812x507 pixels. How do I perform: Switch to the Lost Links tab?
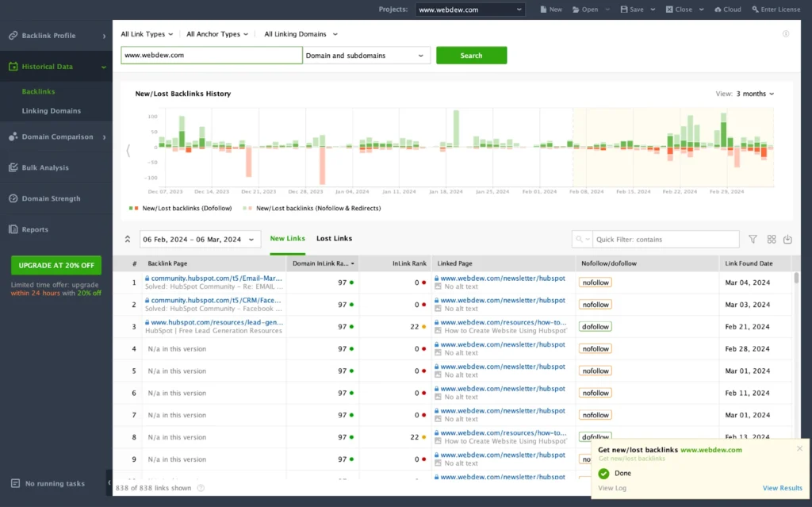coord(333,238)
